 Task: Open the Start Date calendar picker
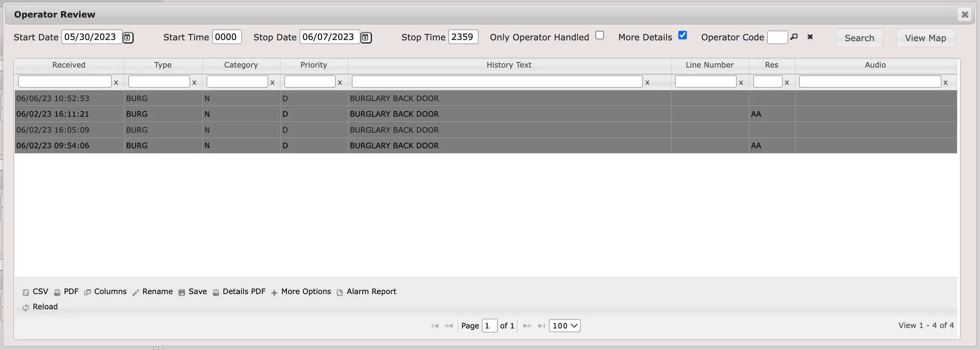(128, 38)
